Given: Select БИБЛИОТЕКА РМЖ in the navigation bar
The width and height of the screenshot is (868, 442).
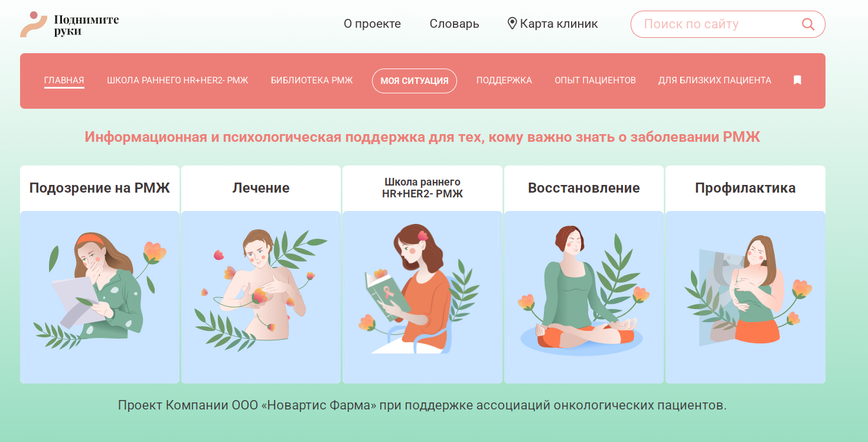Looking at the screenshot, I should tap(312, 80).
